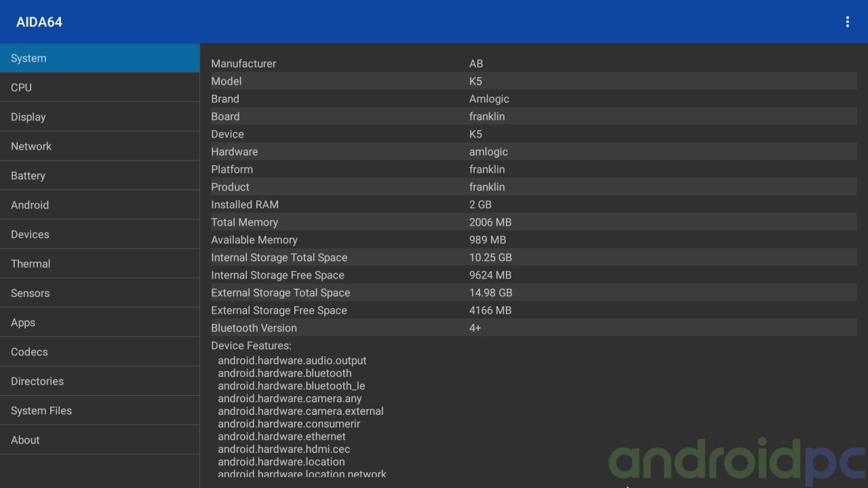Click the Device row label
The image size is (868, 488).
[x=227, y=134]
